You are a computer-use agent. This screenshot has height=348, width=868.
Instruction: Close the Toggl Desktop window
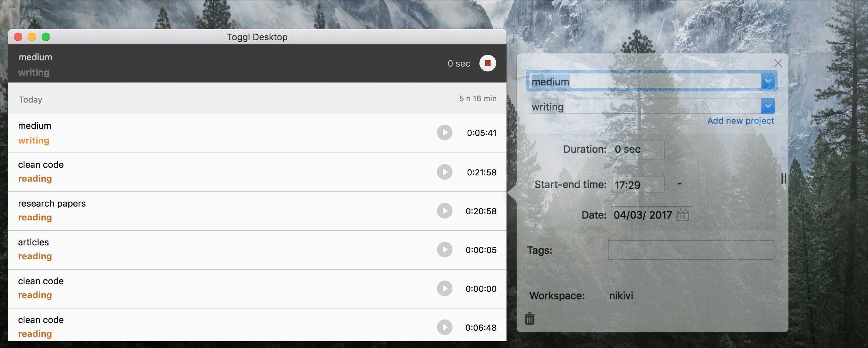click(18, 37)
